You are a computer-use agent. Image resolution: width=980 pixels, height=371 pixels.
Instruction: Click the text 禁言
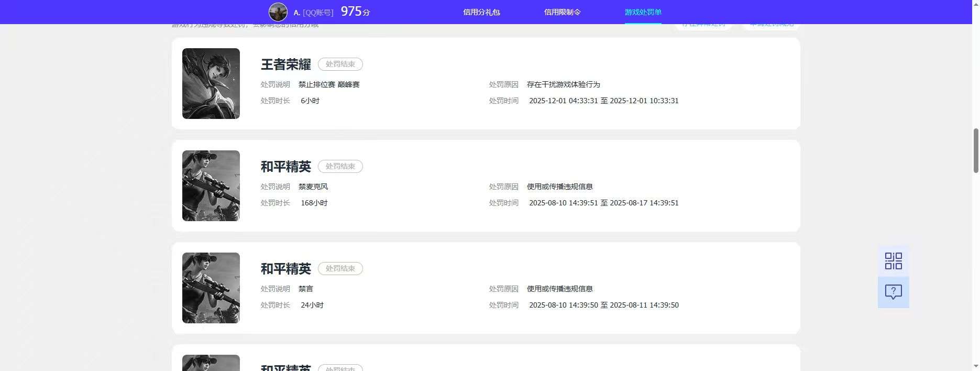306,289
